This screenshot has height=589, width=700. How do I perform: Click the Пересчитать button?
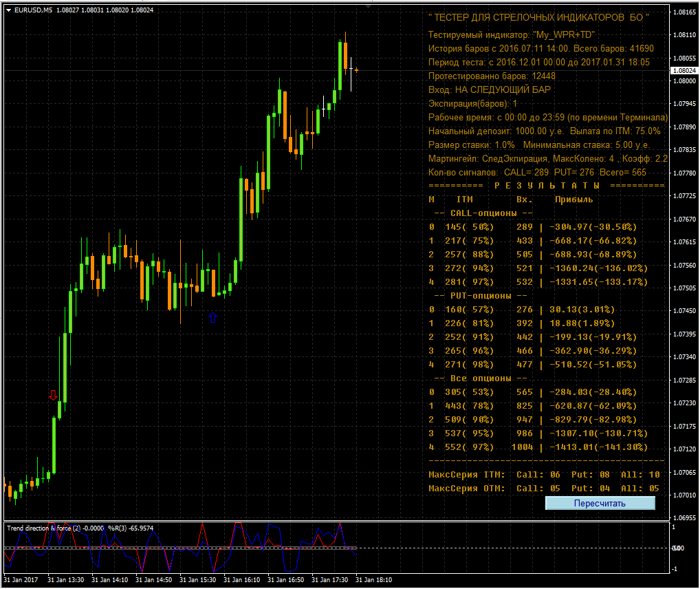(x=600, y=503)
